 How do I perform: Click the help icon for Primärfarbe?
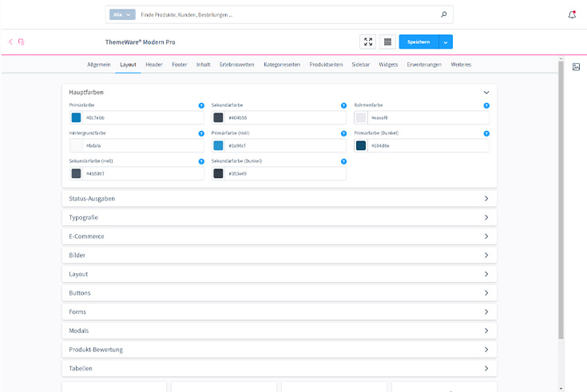[201, 105]
